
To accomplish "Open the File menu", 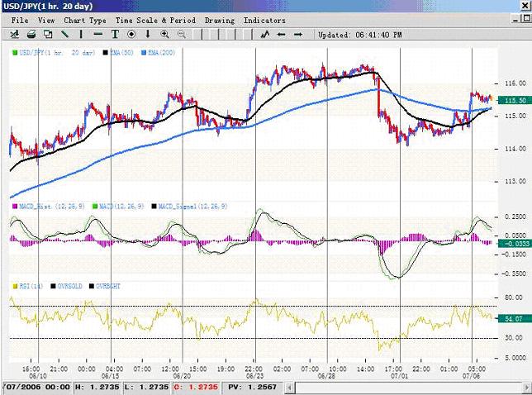I will (x=19, y=20).
